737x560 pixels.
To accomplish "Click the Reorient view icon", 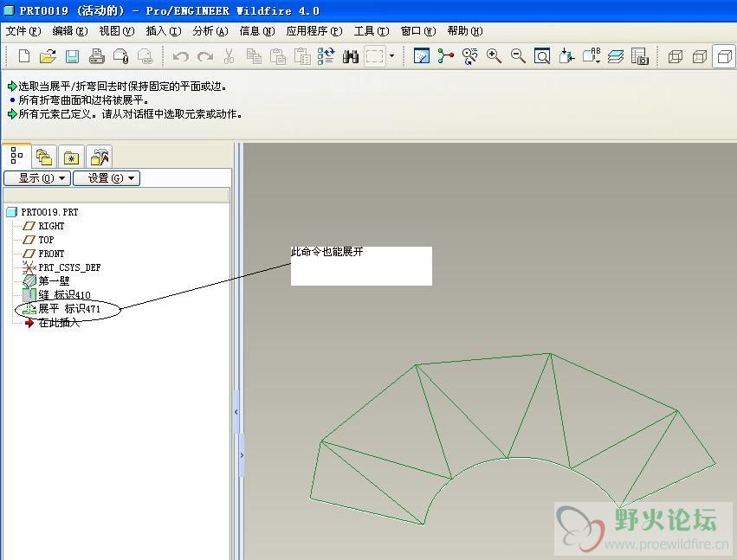I will click(566, 56).
